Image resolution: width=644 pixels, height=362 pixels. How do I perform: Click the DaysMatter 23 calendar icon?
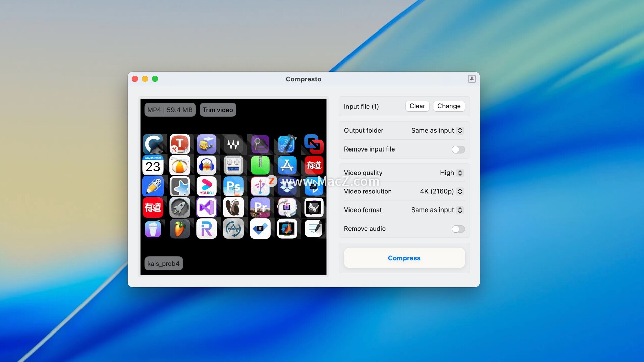pyautogui.click(x=153, y=165)
